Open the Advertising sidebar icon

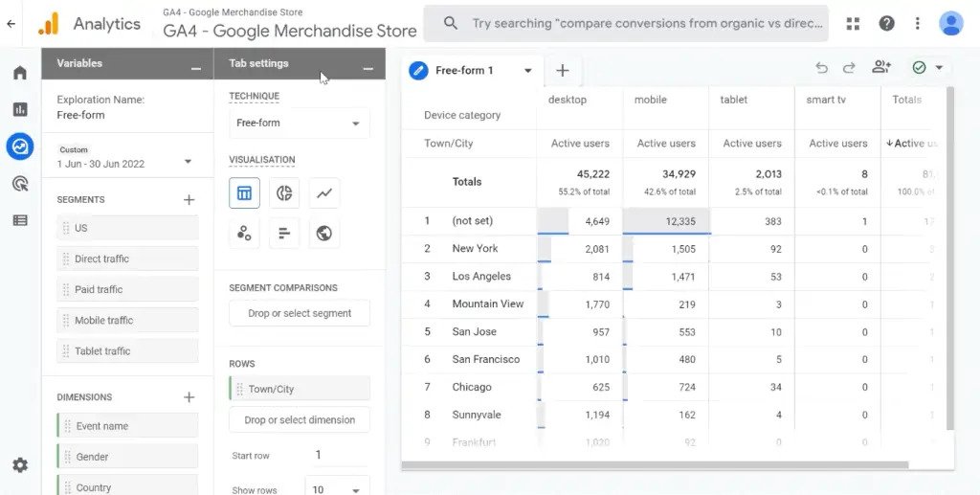click(20, 183)
